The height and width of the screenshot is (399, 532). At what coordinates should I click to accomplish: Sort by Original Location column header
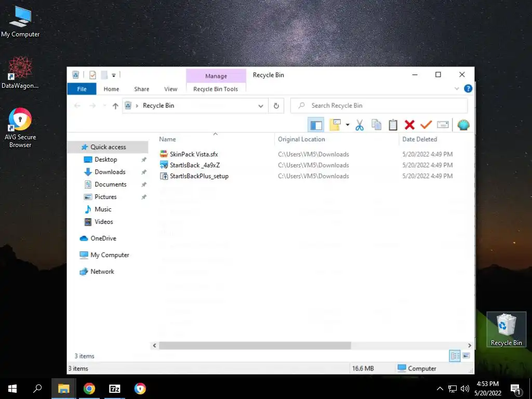[301, 139]
